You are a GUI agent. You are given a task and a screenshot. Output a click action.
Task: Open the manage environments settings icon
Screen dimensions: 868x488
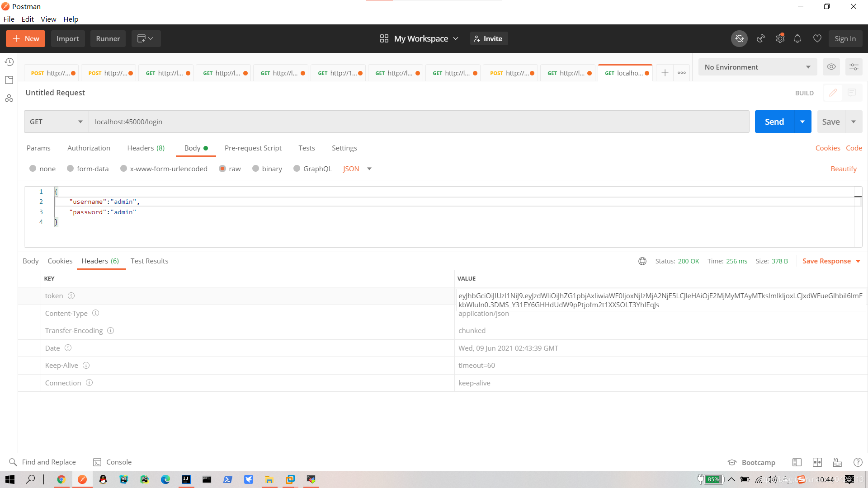854,67
